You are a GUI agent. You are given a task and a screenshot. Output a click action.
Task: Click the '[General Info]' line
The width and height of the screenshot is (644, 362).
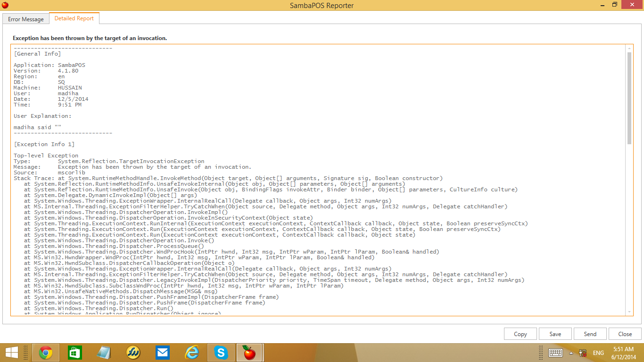37,54
